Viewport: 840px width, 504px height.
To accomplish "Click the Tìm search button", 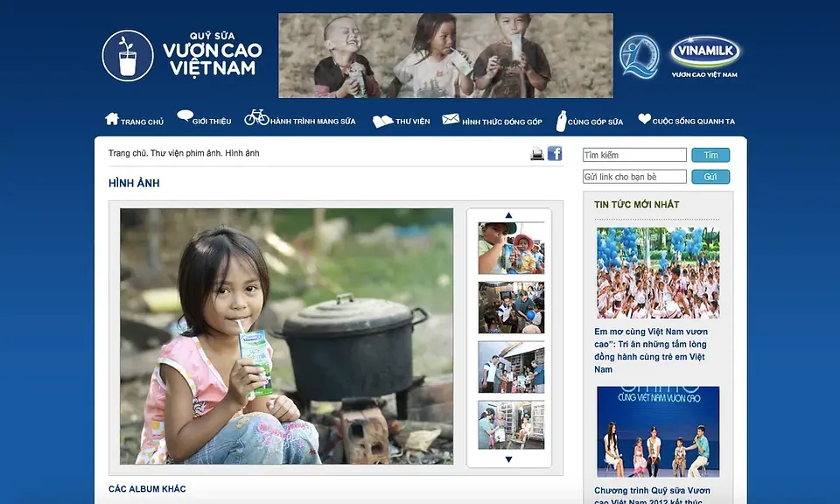I will pos(710,156).
